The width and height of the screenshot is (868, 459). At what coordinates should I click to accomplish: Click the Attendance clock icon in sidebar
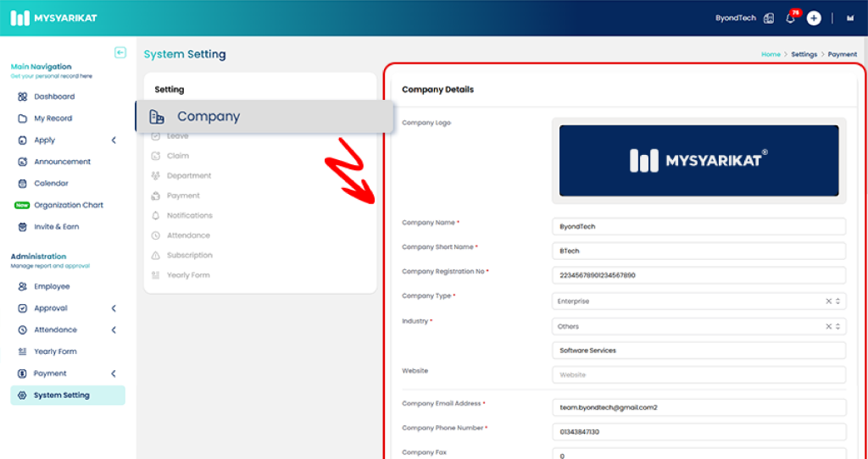point(22,329)
